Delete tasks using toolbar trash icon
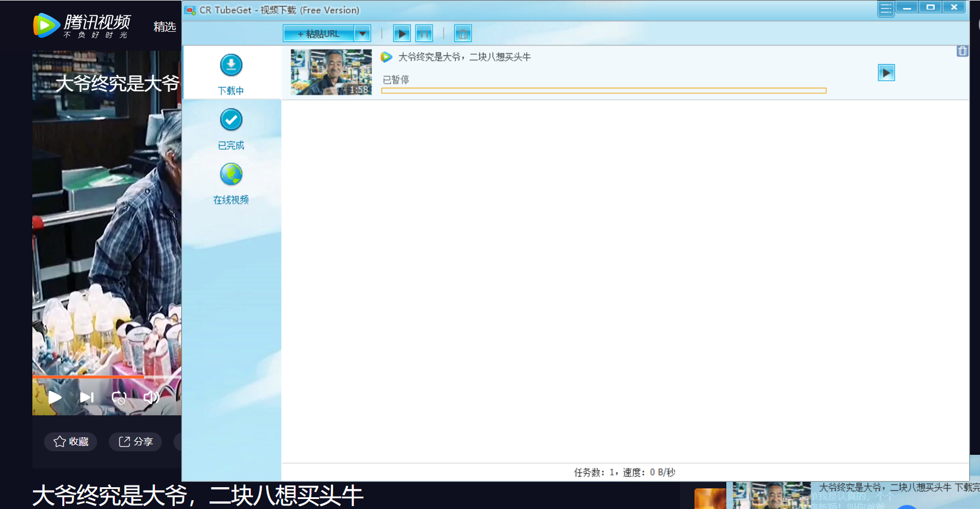The image size is (980, 509). (463, 34)
